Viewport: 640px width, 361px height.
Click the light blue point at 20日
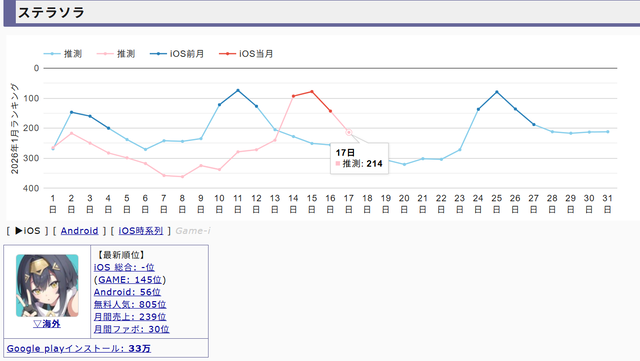404,165
